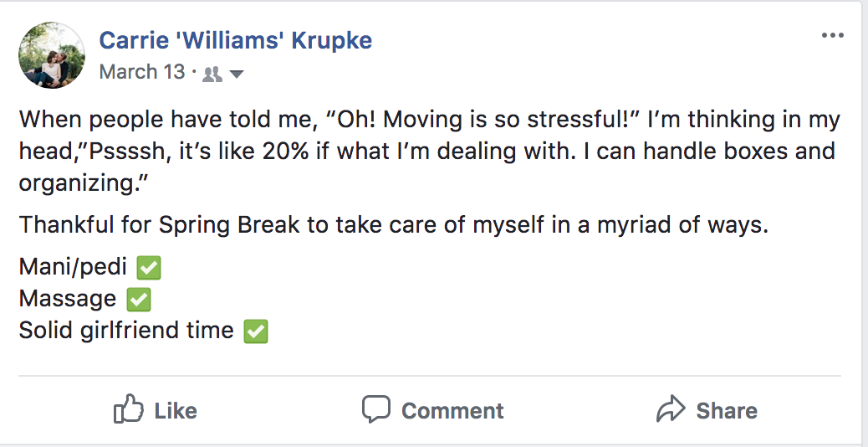
Task: Click the Share arrow icon
Action: click(671, 410)
